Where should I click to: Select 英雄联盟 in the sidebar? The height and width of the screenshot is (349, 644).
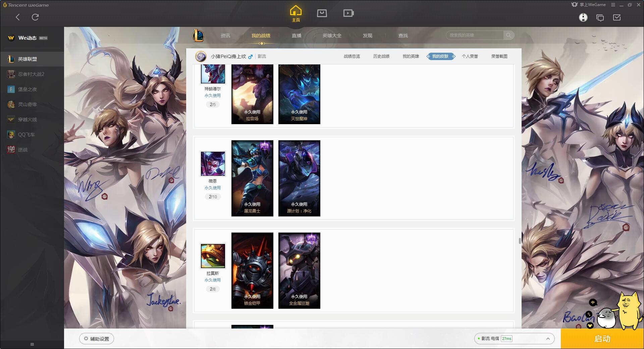click(x=32, y=59)
